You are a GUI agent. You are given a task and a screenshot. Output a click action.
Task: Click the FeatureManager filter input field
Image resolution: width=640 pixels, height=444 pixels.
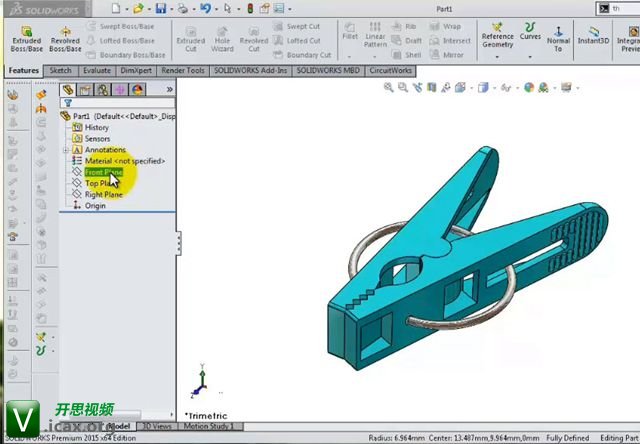coord(117,103)
